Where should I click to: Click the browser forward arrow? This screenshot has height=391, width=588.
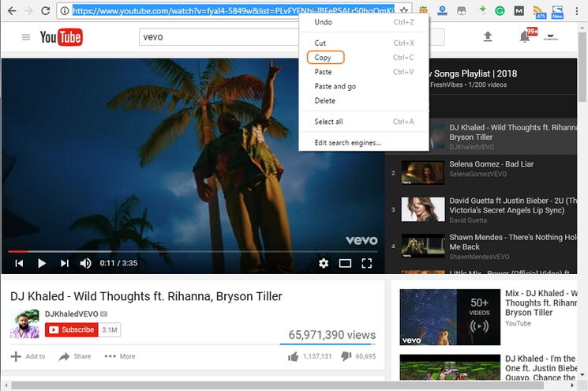pyautogui.click(x=28, y=11)
